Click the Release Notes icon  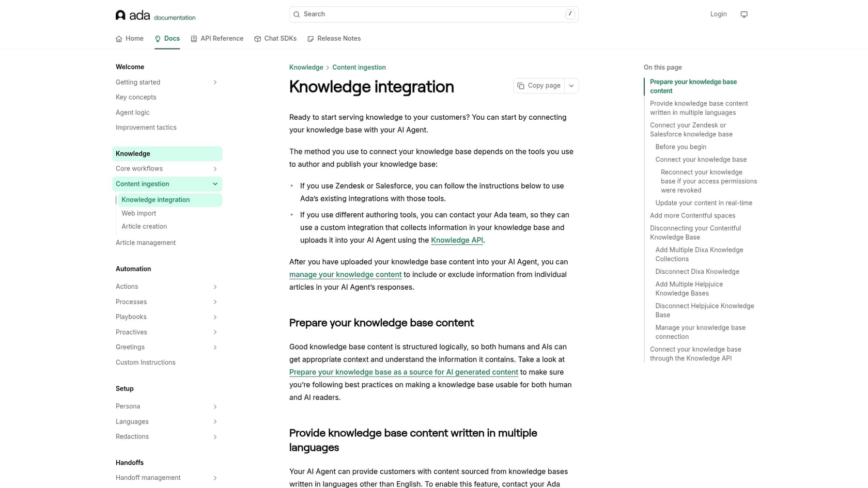[x=311, y=39]
